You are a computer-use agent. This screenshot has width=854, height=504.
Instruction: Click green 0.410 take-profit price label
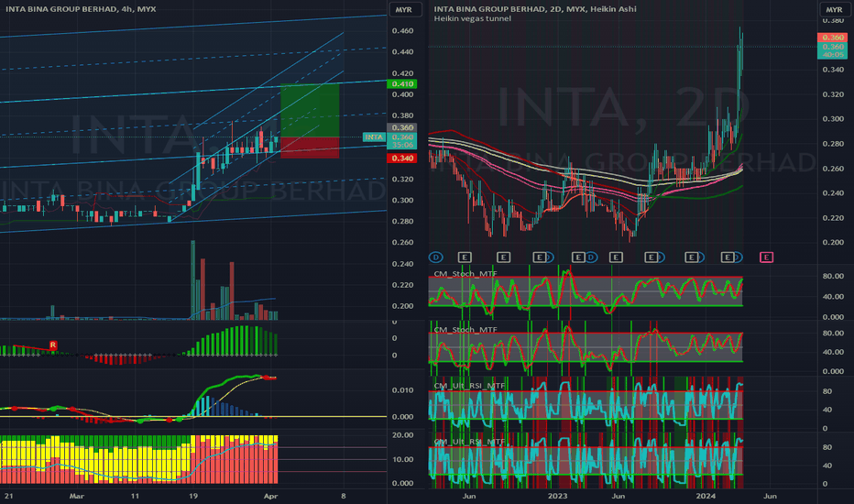click(402, 84)
